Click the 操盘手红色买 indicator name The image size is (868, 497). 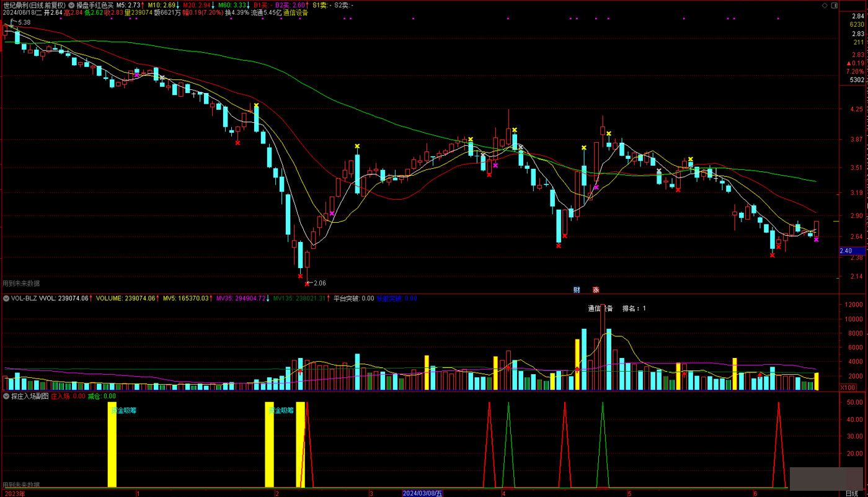coord(95,5)
